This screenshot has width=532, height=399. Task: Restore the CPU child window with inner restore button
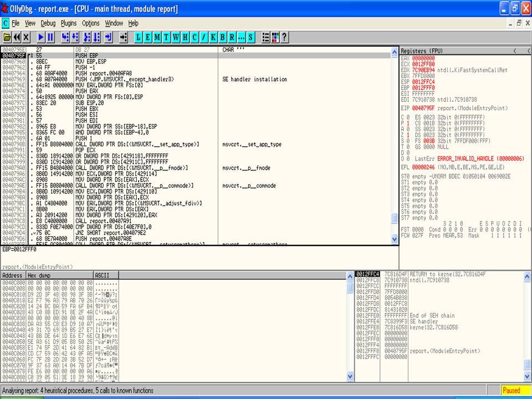(x=519, y=23)
